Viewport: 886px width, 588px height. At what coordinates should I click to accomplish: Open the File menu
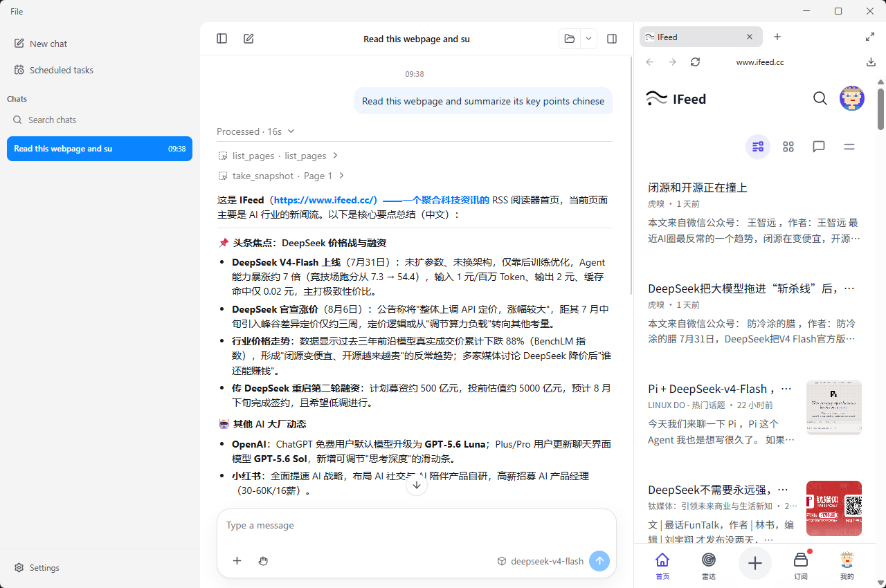click(x=17, y=11)
